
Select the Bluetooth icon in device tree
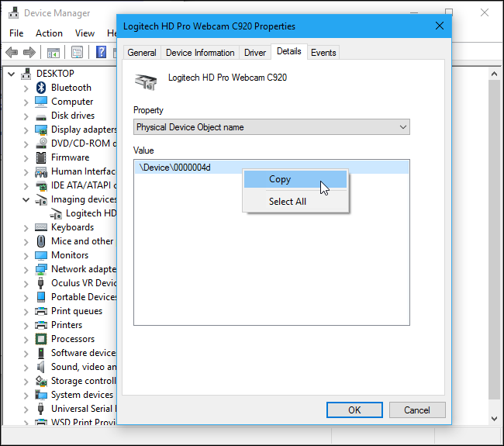(x=41, y=88)
